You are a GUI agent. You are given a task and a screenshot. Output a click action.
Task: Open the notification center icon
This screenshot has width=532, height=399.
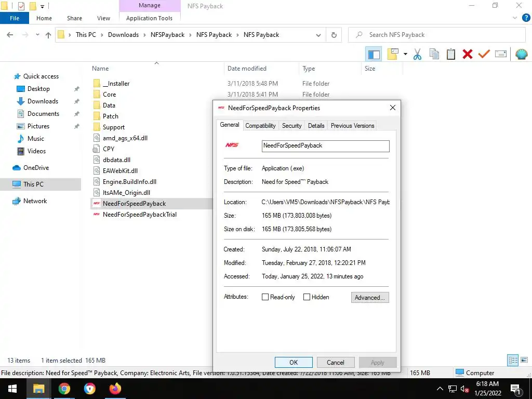click(515, 389)
